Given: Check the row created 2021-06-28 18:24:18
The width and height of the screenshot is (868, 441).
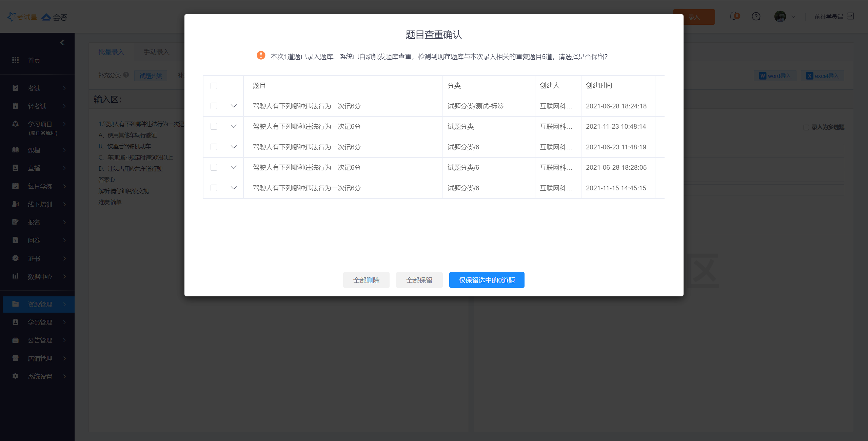Looking at the screenshot, I should pos(214,106).
